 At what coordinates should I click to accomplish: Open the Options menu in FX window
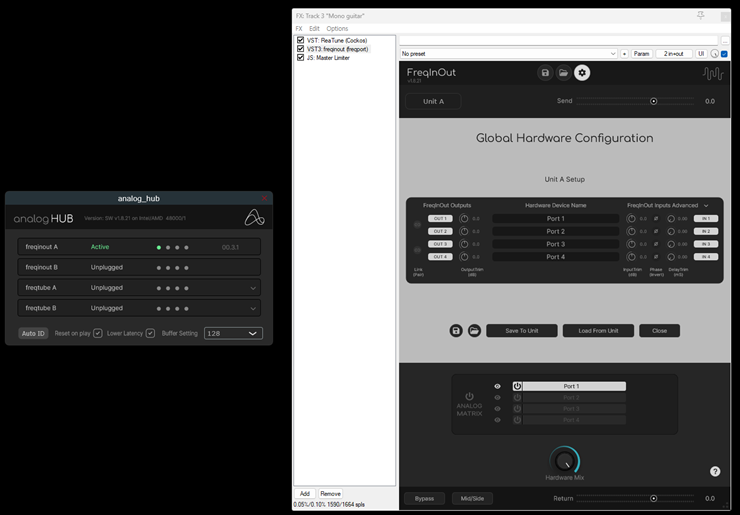point(337,28)
